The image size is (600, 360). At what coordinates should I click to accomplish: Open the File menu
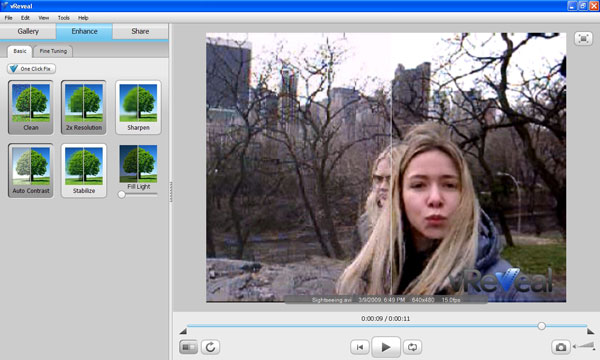tap(8, 18)
